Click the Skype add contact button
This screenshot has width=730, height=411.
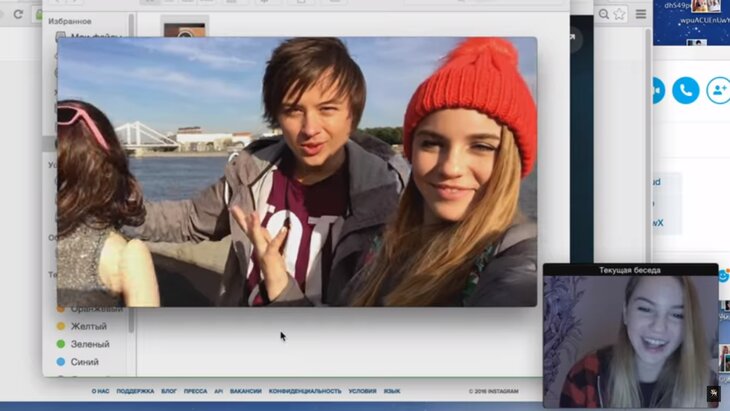[718, 91]
